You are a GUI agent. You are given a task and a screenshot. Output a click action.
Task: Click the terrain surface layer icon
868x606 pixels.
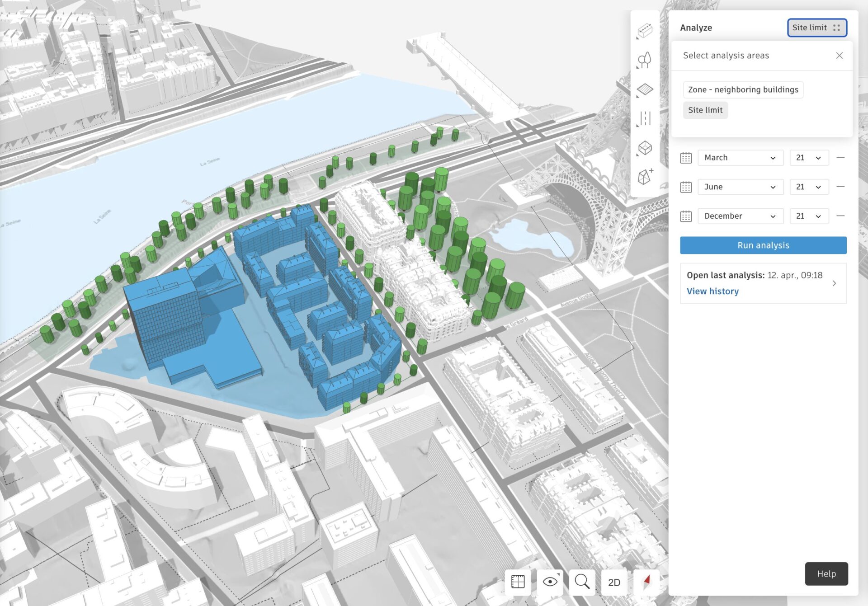tap(645, 89)
